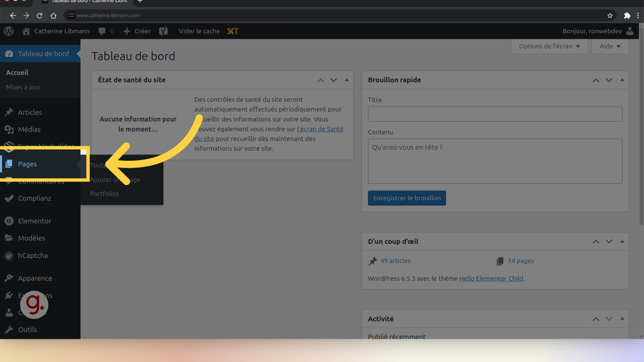Click the pages icon beside 14 pages
Screen dimensions: 644x362
pos(500,261)
